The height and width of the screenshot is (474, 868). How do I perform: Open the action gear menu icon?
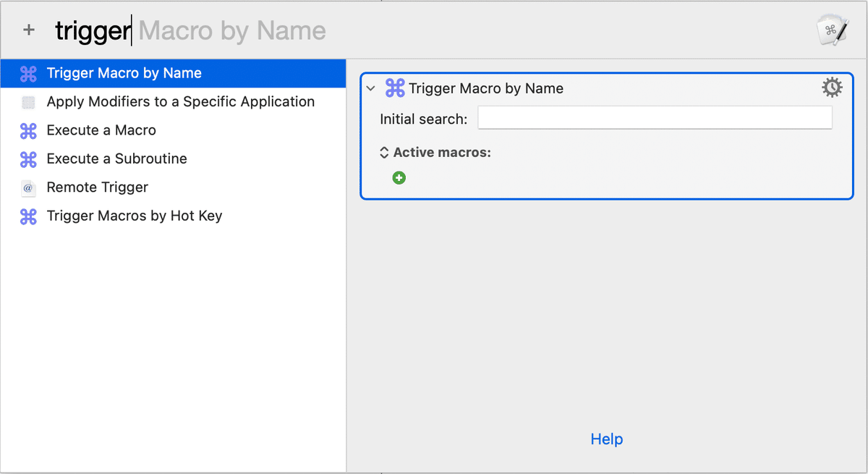pos(832,88)
